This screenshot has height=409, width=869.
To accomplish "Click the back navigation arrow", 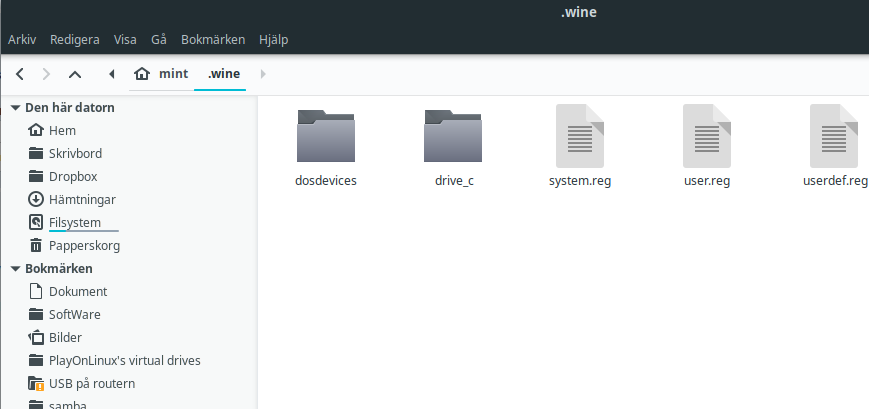I will coord(19,74).
